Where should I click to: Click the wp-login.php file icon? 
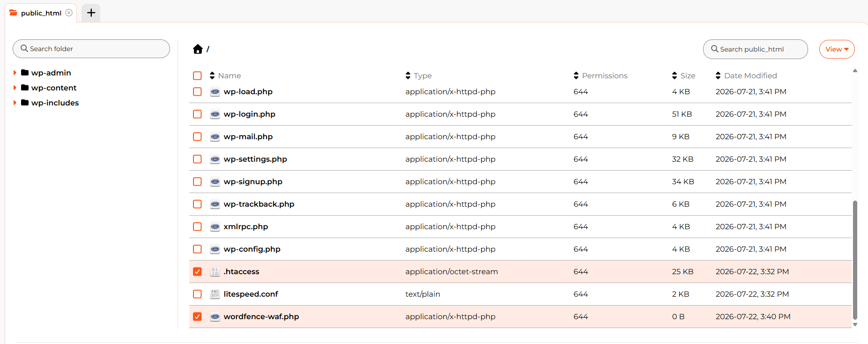point(215,114)
